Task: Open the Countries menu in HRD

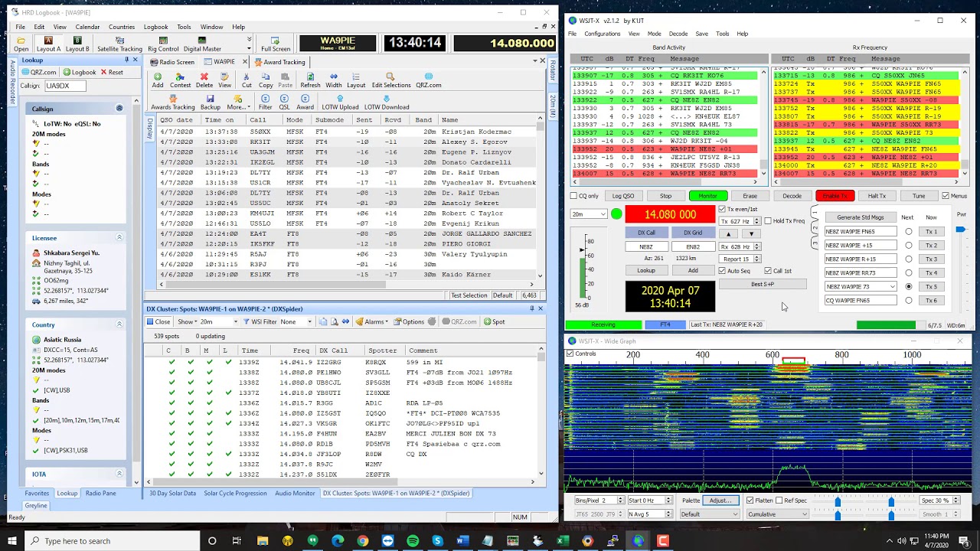Action: pyautogui.click(x=121, y=27)
